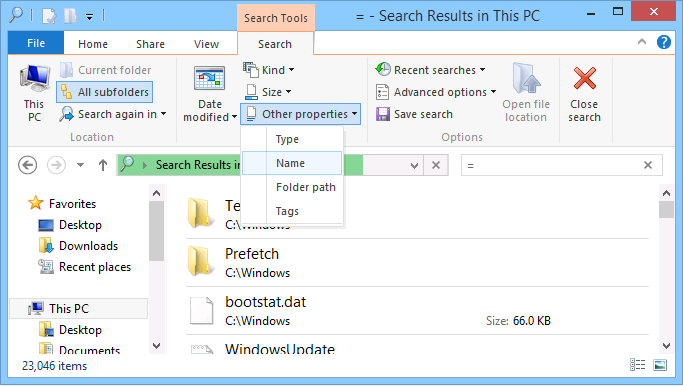Select the bootstat.dat file result
Viewport: 683px width, 386px height.
click(x=417, y=311)
